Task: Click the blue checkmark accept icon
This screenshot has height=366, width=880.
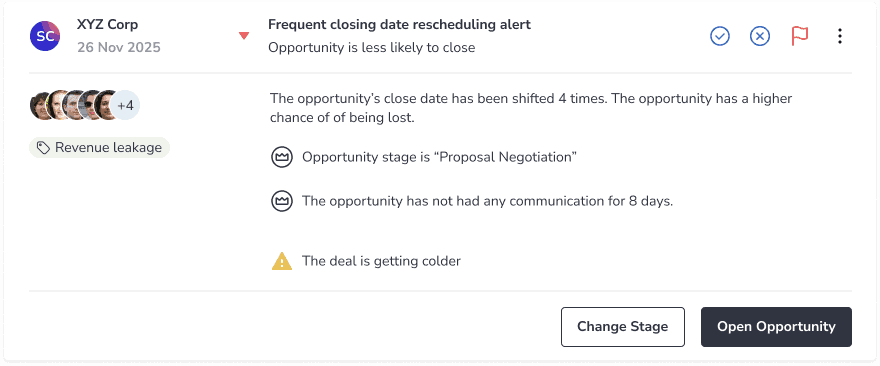Action: pyautogui.click(x=719, y=36)
